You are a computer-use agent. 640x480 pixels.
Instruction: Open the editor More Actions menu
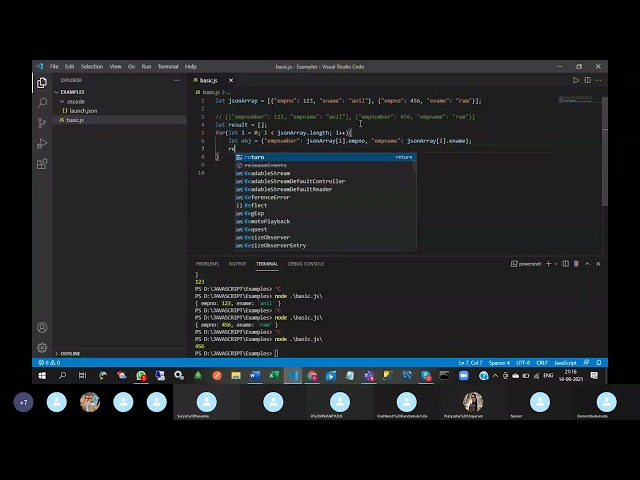[x=598, y=80]
